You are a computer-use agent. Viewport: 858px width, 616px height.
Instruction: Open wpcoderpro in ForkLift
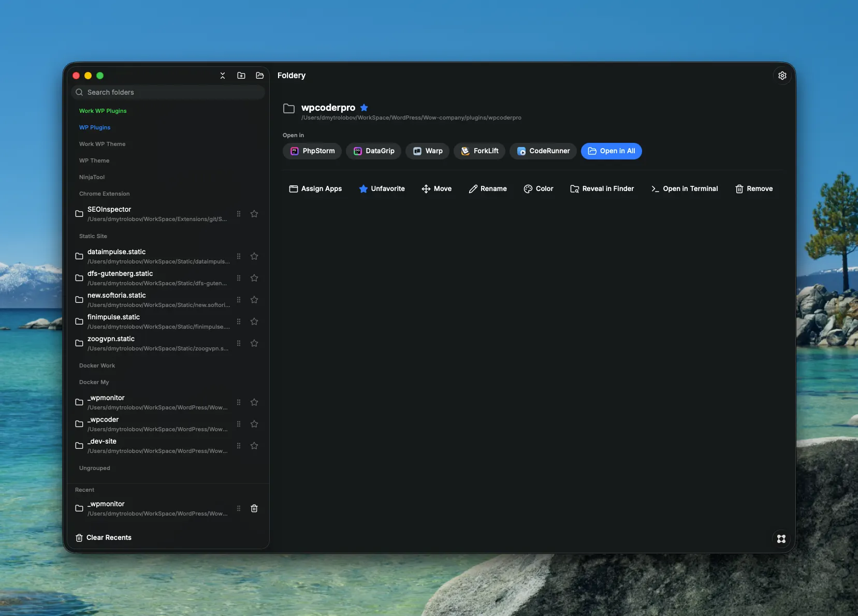(479, 151)
